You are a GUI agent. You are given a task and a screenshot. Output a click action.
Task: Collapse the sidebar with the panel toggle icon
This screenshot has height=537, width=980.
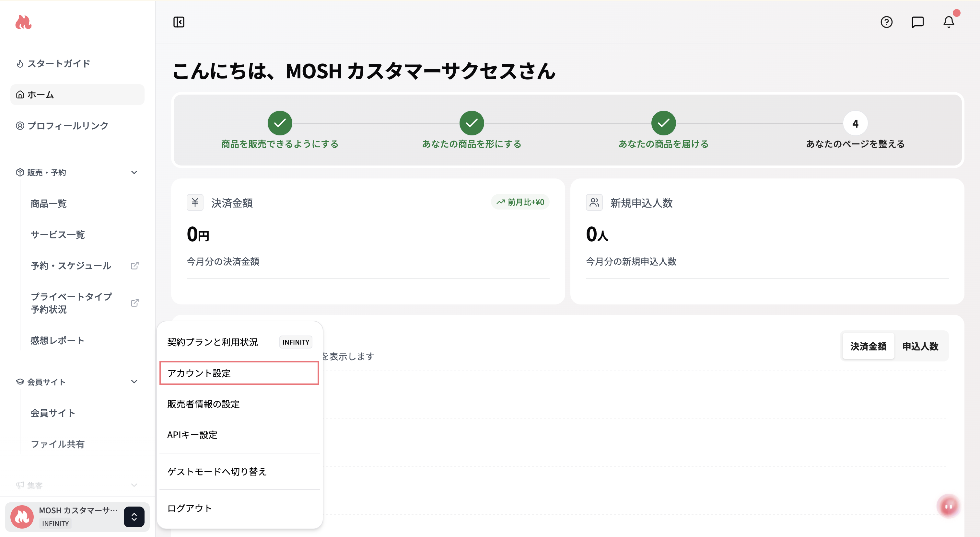[x=179, y=22]
